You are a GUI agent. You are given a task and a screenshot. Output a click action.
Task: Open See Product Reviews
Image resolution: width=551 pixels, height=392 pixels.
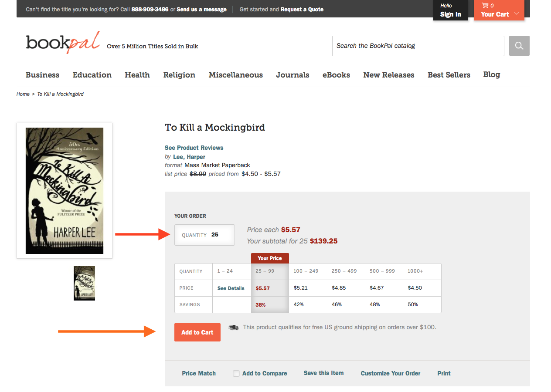point(194,148)
